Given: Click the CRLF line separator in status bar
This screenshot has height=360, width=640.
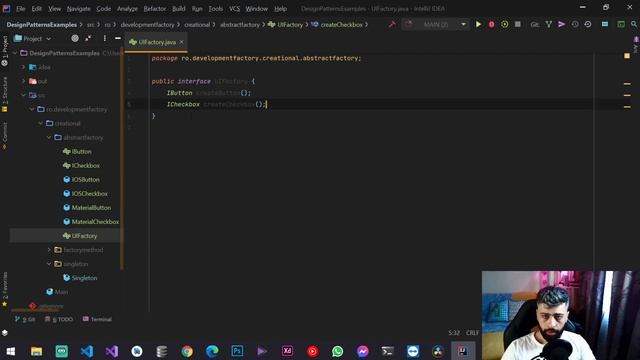Looking at the screenshot, I should pos(472,333).
